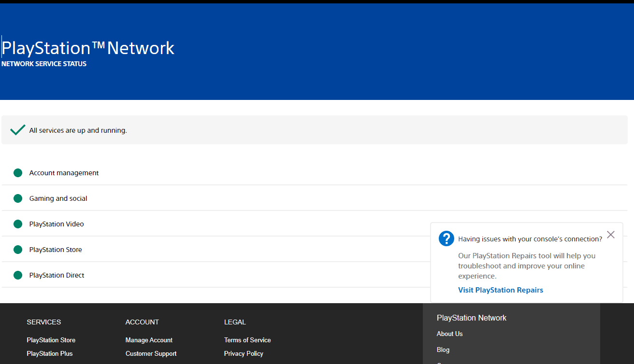Click the green status dot beside Account management
The image size is (634, 364).
[x=18, y=173]
